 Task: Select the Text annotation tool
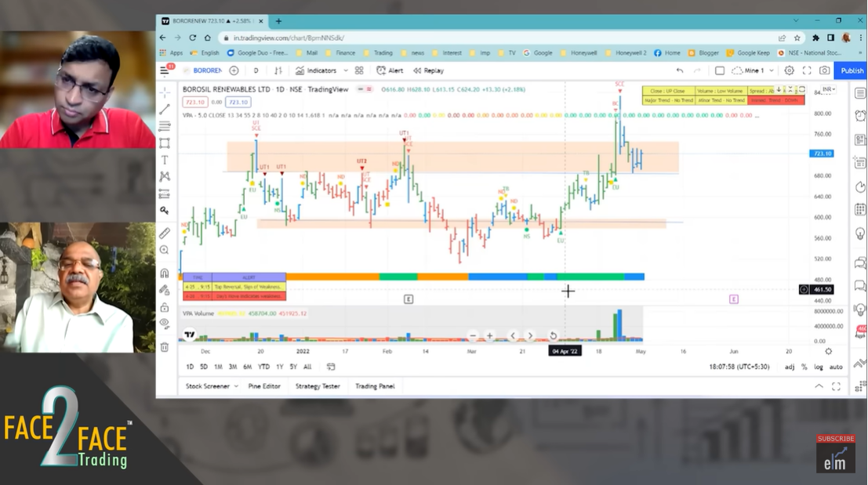click(x=165, y=160)
